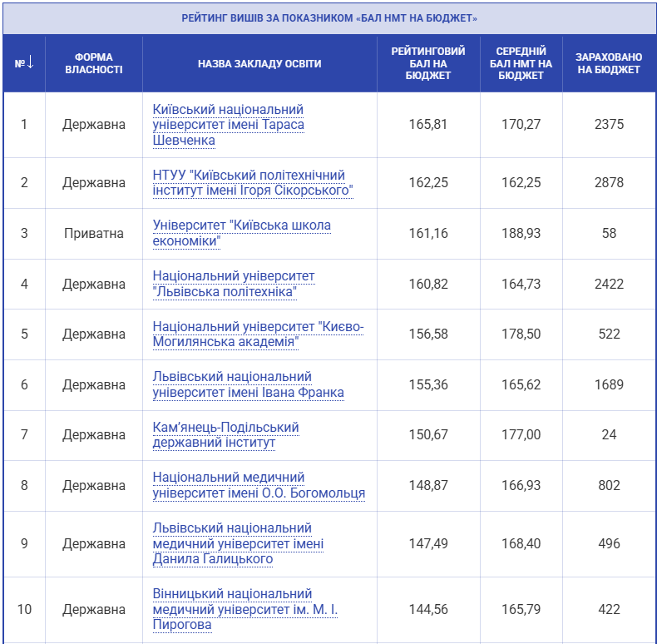Viewport: 657px width, 644px height.
Task: Click the Назва закладу освіти column header
Action: pos(259,63)
